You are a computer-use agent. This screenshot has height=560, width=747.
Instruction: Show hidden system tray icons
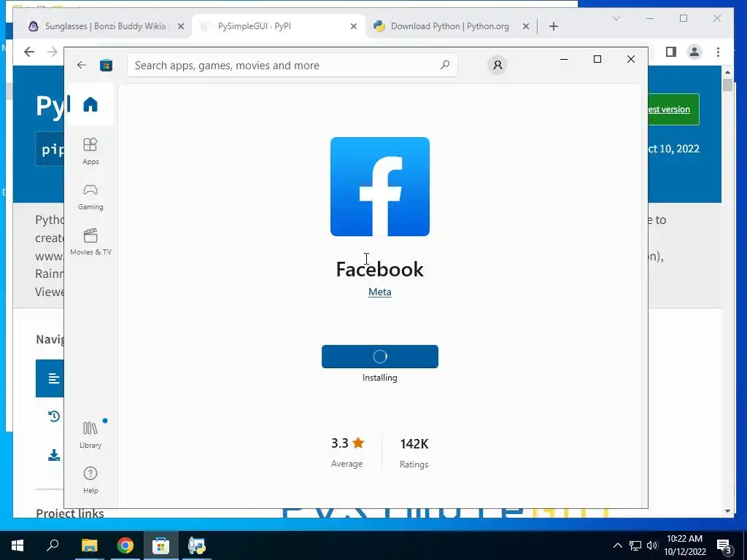tap(617, 545)
